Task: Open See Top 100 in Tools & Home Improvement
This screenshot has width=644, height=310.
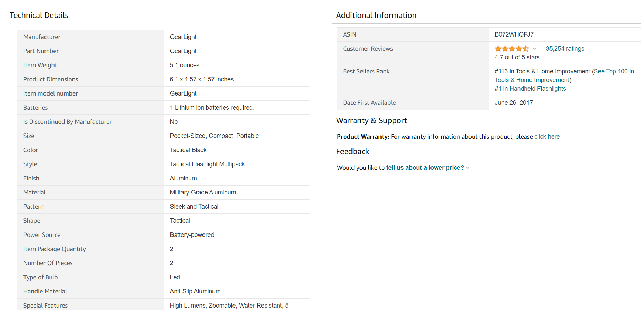Action: (564, 76)
